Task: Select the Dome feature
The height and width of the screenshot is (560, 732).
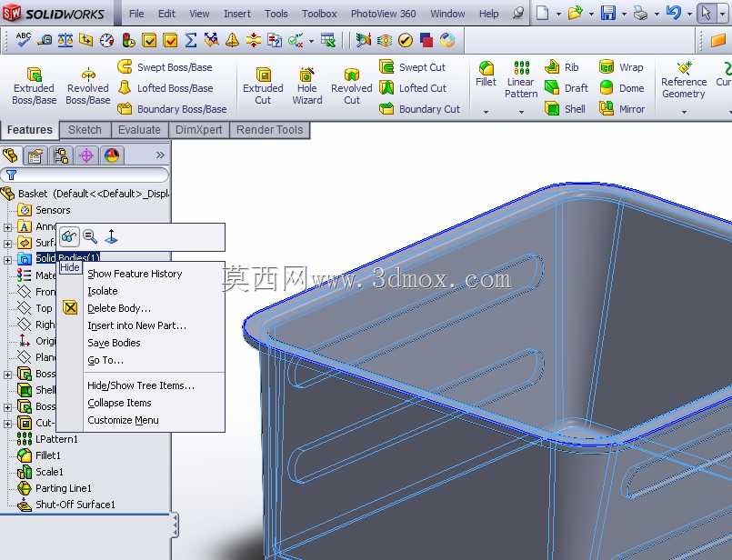Action: (x=621, y=88)
